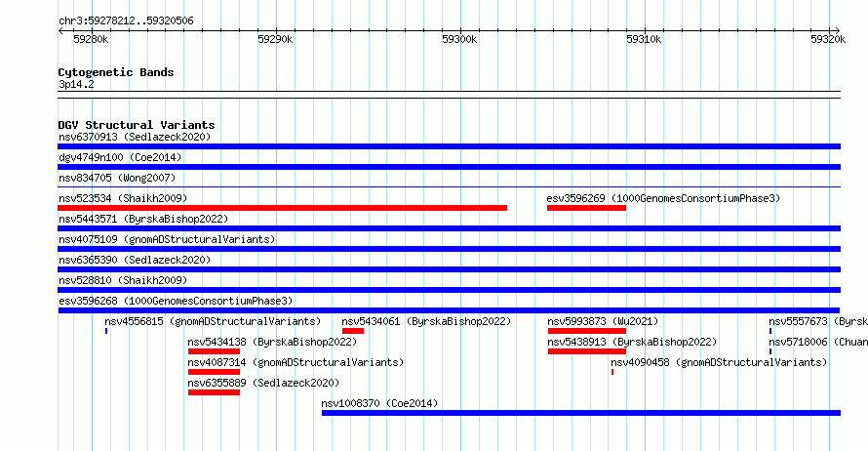The image size is (868, 451).
Task: Open nsv5434061 (ByrskaBishop2022) label
Action: click(426, 321)
